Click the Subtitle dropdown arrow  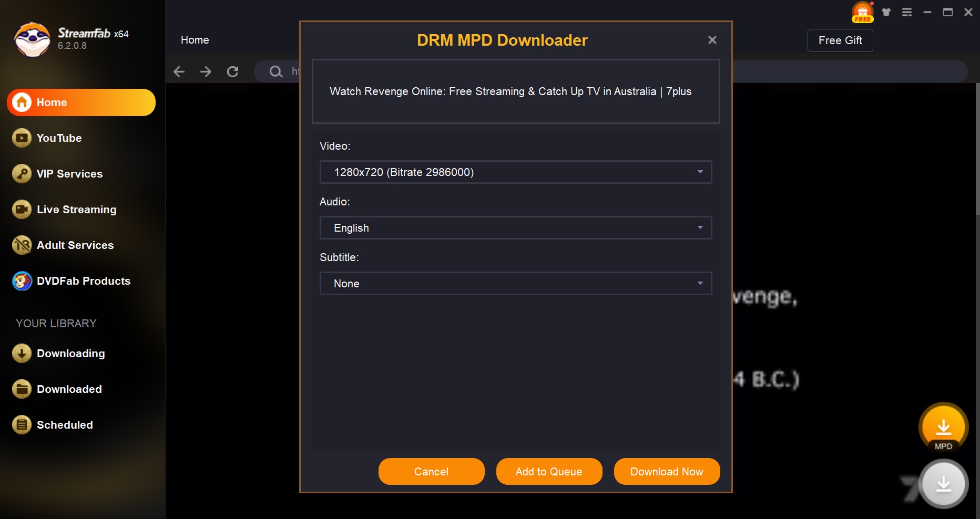(x=700, y=283)
